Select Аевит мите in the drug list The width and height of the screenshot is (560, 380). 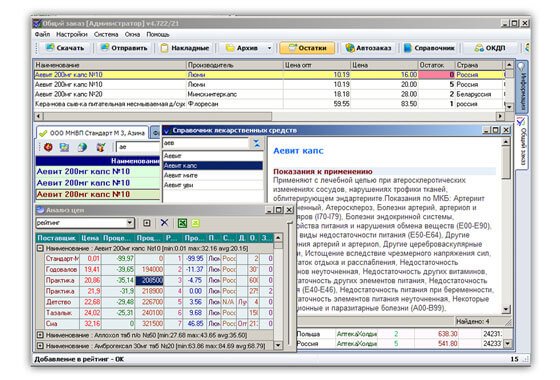[213, 175]
